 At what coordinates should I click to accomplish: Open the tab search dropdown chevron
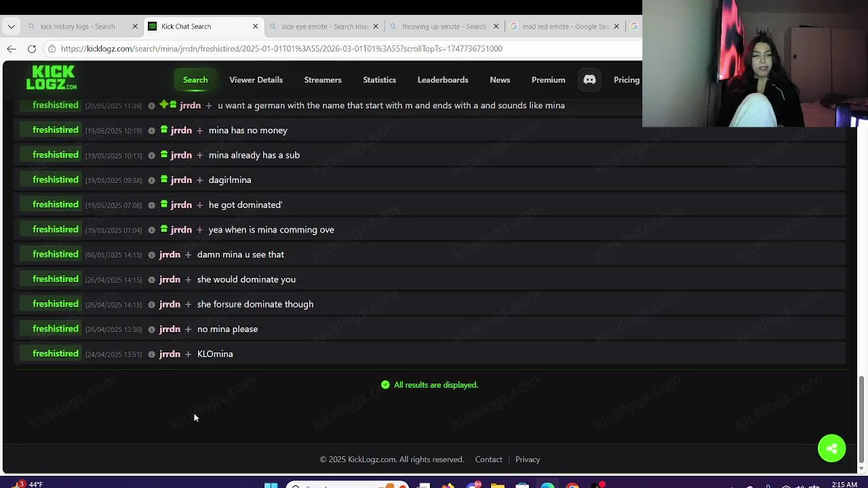12,26
